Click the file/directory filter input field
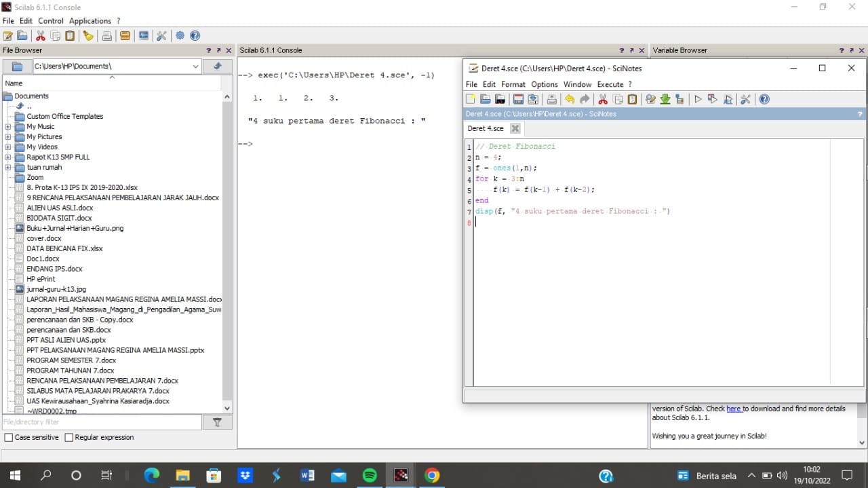The height and width of the screenshot is (488, 868). pos(102,422)
